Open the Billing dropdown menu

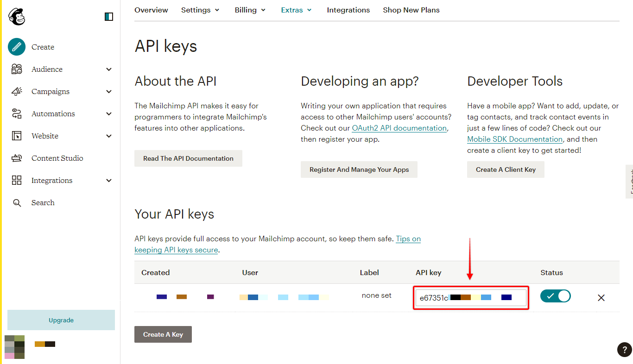(250, 10)
